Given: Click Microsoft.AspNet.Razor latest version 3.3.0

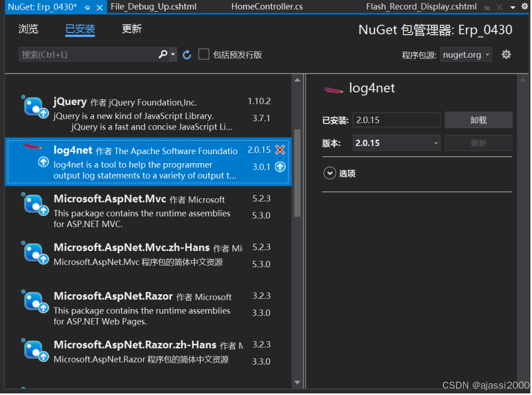Looking at the screenshot, I should tap(261, 313).
